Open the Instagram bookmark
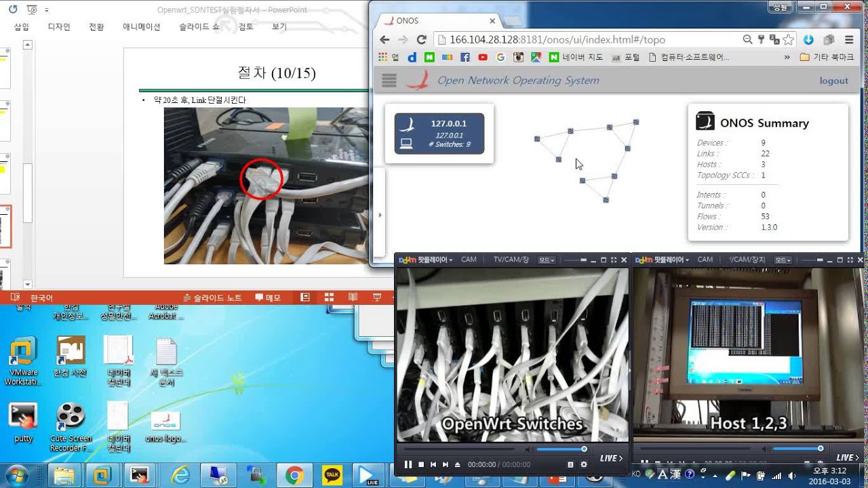This screenshot has width=868, height=488. 518,58
